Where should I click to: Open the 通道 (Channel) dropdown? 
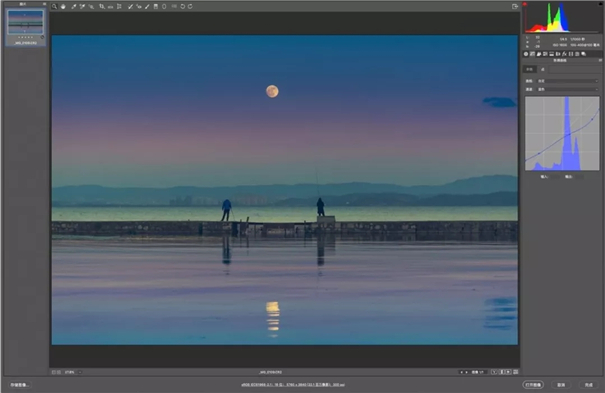click(x=568, y=89)
